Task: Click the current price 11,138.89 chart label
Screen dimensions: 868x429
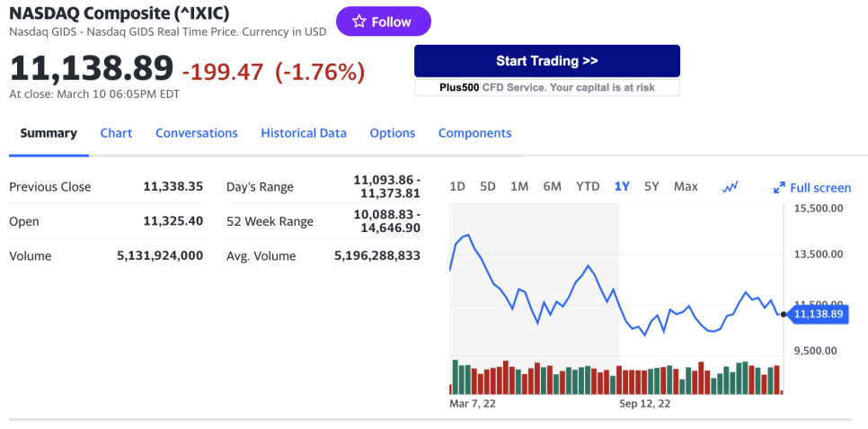Action: (818, 314)
